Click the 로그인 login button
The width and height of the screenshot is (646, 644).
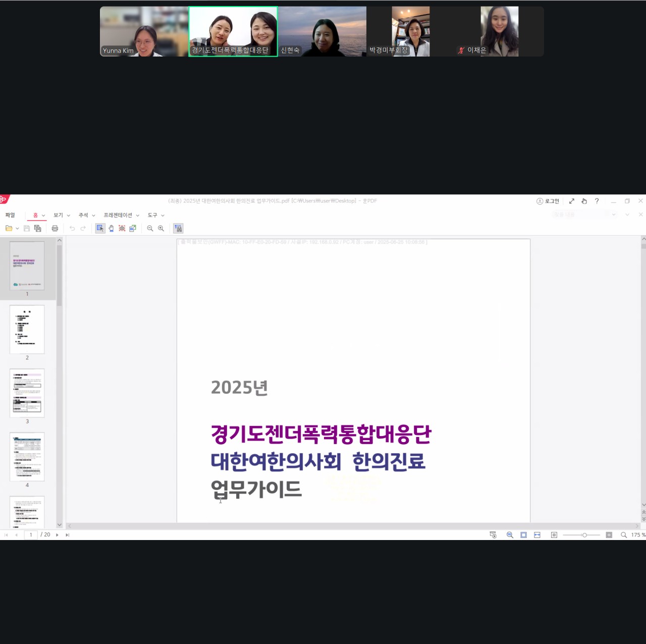coord(548,201)
